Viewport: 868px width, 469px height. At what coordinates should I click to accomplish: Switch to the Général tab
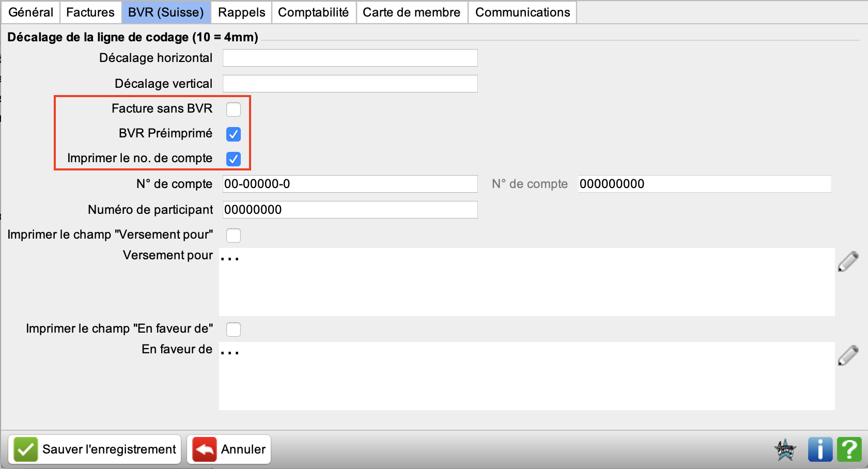tap(31, 12)
